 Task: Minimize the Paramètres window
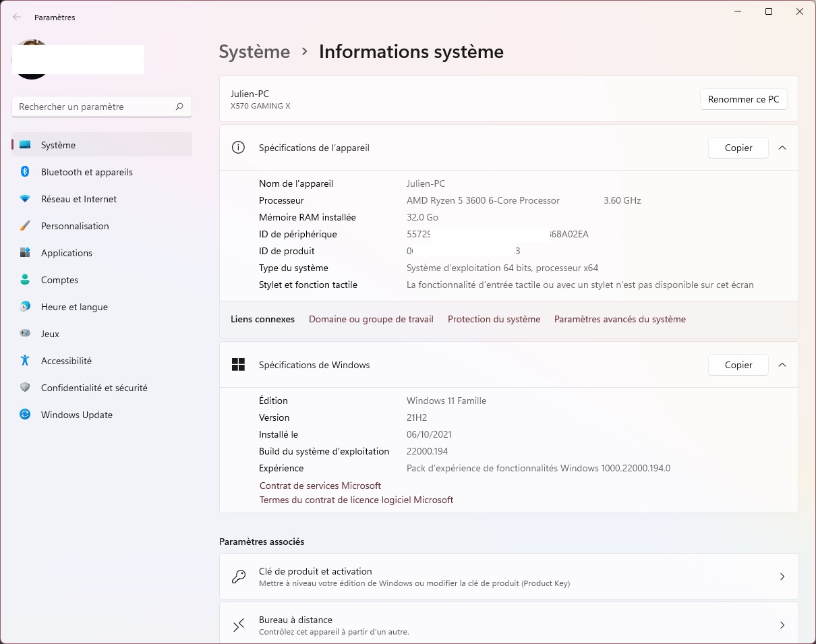click(x=738, y=11)
